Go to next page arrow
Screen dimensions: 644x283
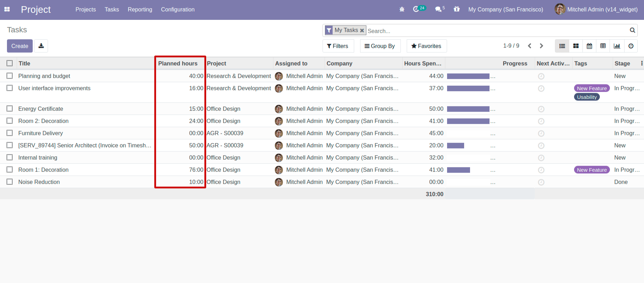541,46
